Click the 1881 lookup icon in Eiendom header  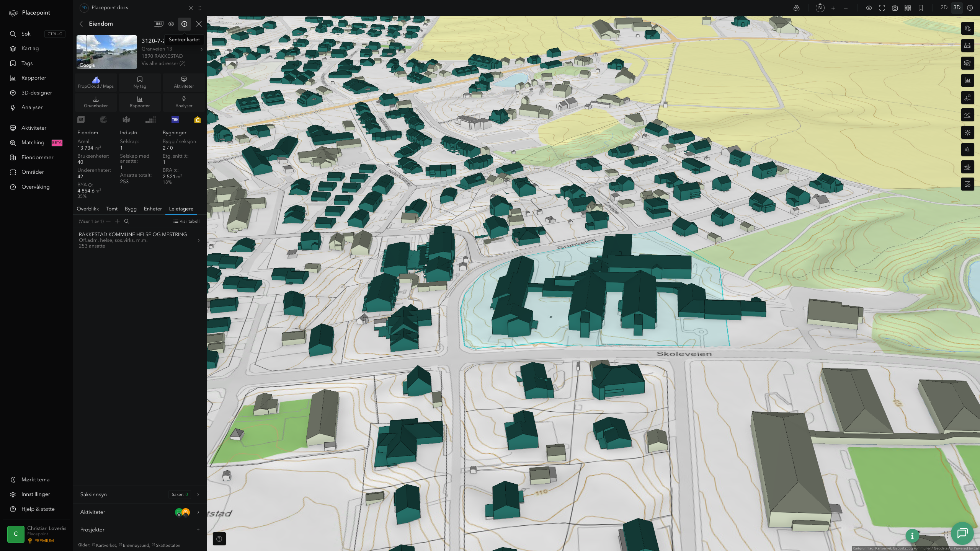[158, 24]
